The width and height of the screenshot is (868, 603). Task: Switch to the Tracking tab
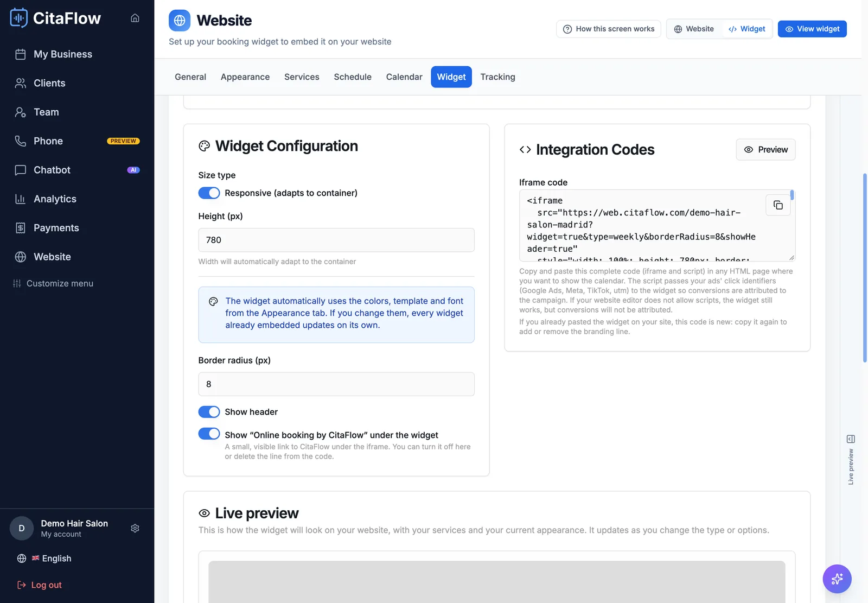(x=497, y=77)
